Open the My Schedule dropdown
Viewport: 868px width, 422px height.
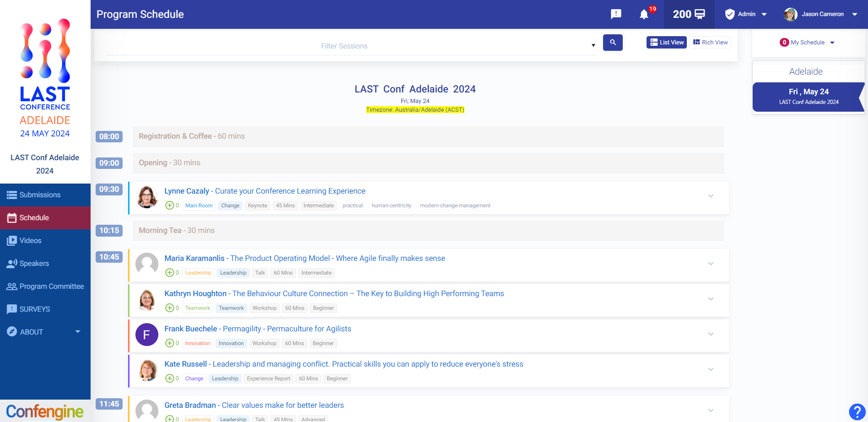(808, 43)
